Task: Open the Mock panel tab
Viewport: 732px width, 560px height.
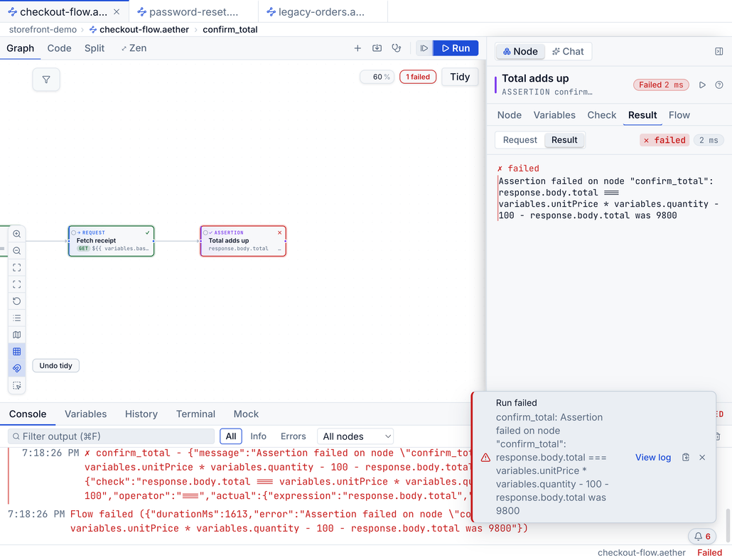Action: click(x=246, y=414)
